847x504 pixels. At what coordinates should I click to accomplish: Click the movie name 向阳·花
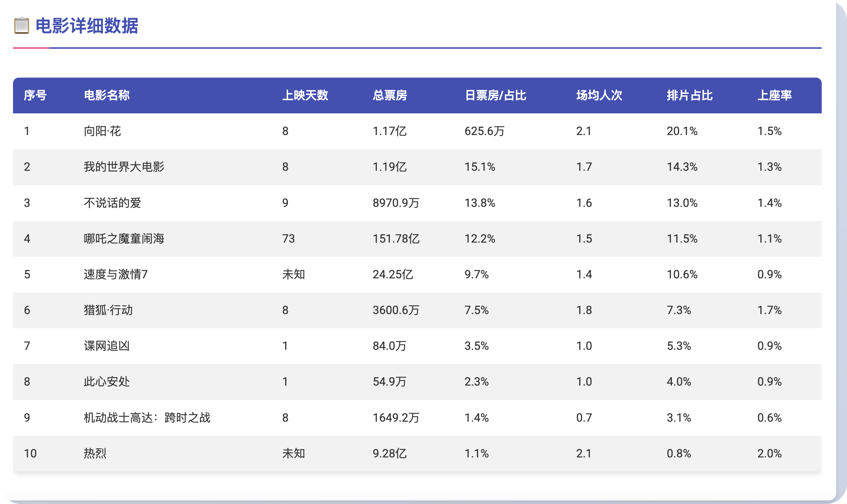[102, 131]
